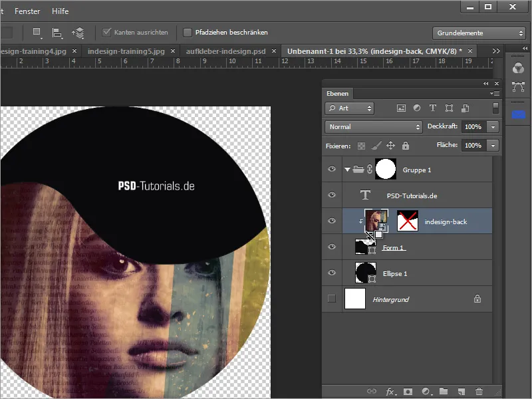Collapse the Ebenen panel with double arrows
Screen dimensions: 532x399
pos(486,84)
